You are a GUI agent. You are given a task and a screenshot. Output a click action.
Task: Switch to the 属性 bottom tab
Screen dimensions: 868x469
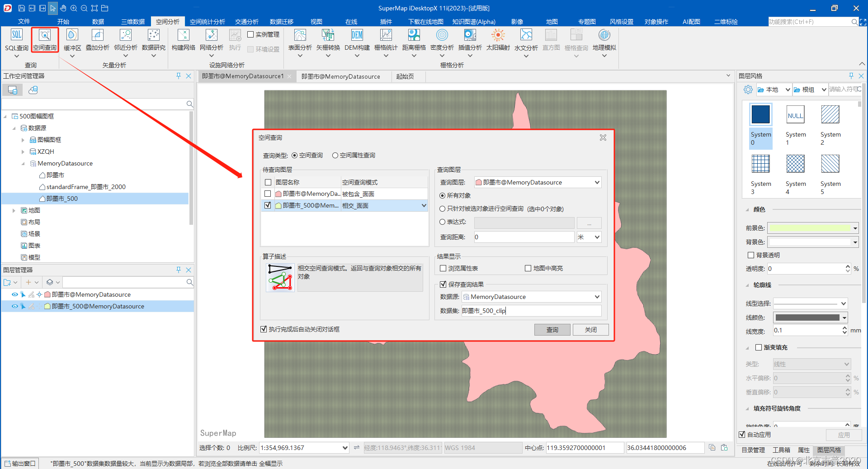pos(804,450)
